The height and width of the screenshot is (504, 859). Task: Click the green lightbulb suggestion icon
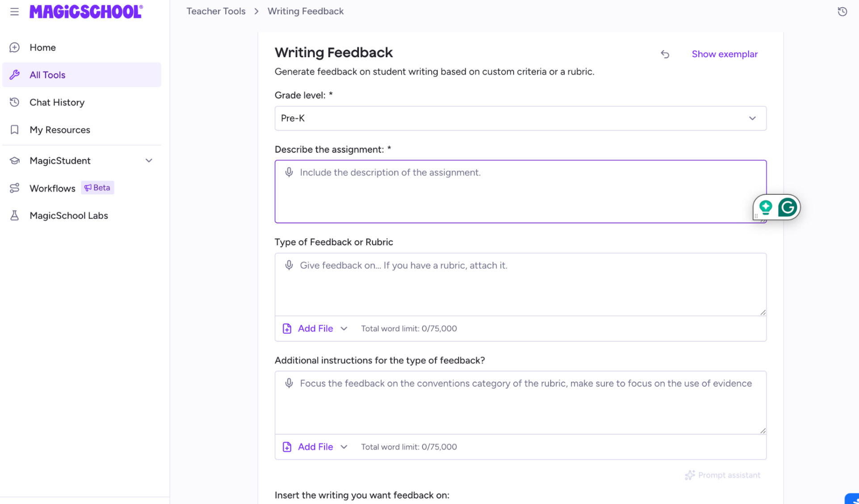pos(766,207)
